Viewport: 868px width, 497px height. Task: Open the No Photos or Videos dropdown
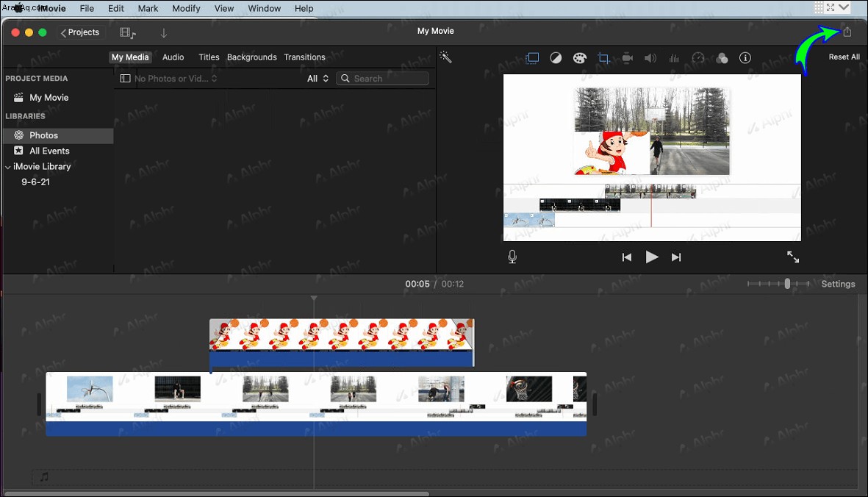tap(176, 79)
